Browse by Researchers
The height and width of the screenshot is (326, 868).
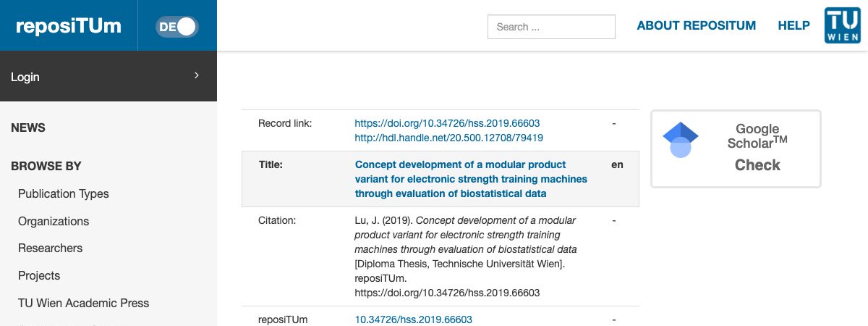(x=51, y=248)
